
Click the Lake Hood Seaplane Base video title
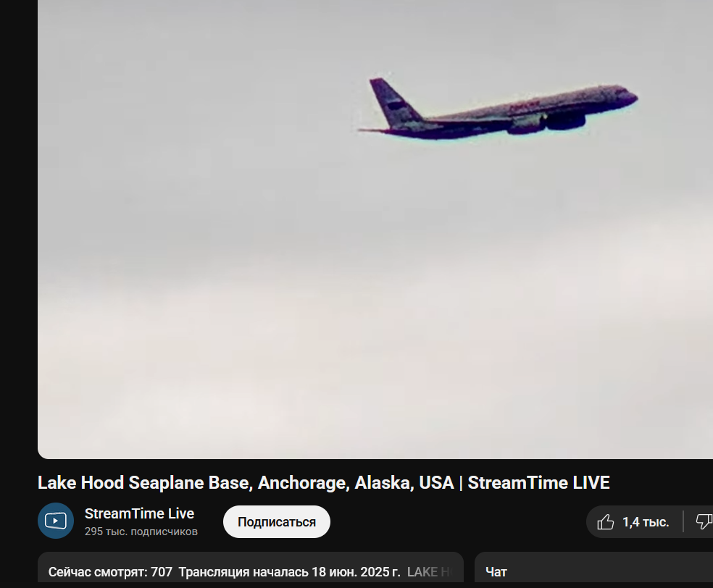(x=323, y=482)
